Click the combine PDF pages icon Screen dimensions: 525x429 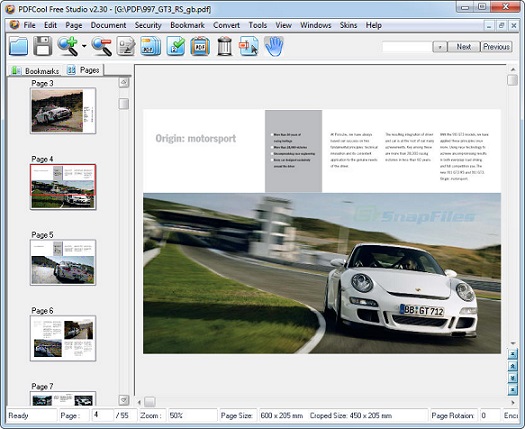[x=150, y=46]
